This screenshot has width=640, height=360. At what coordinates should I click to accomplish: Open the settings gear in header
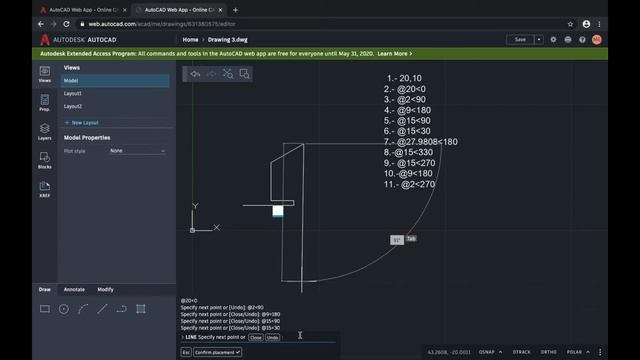click(553, 40)
